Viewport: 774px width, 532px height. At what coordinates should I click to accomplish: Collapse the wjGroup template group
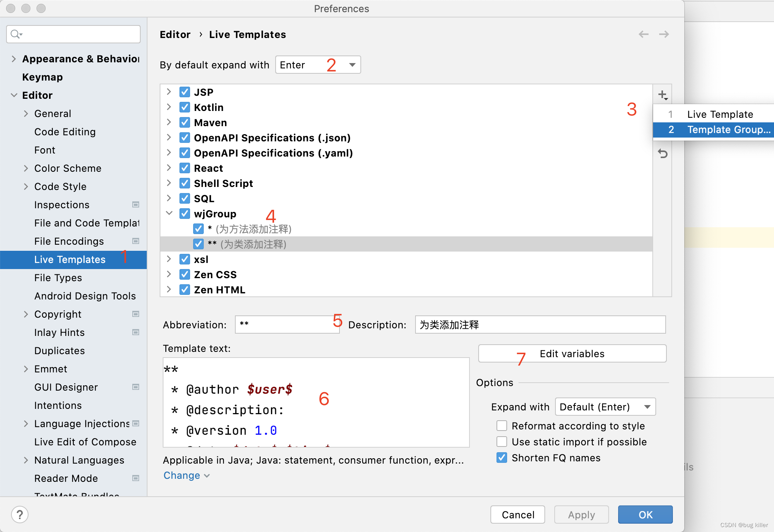pos(169,213)
